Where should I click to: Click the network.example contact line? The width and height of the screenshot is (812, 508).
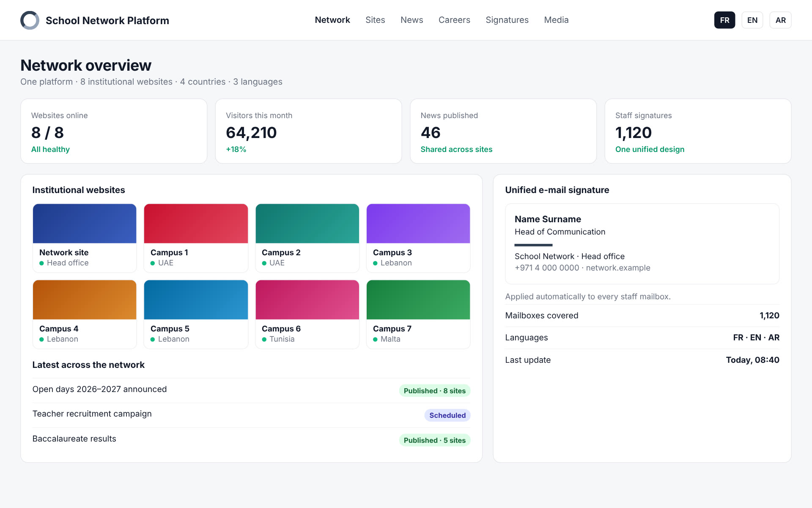click(582, 268)
